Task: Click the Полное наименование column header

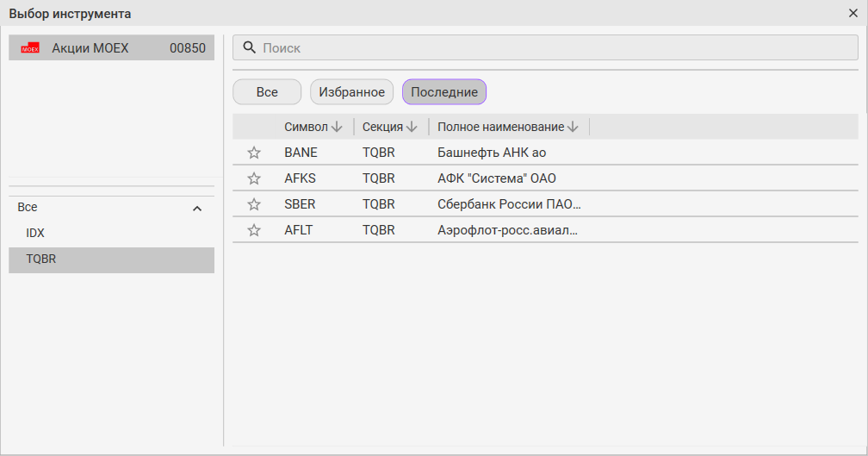Action: coord(500,127)
